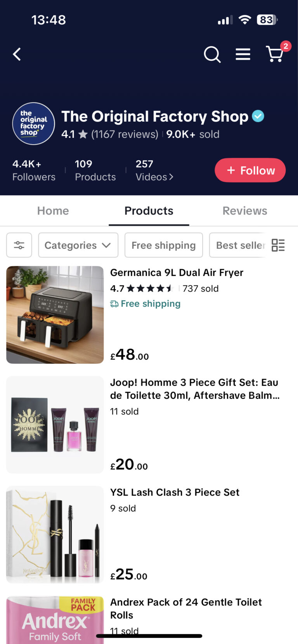Open the search magnifier icon

(212, 54)
